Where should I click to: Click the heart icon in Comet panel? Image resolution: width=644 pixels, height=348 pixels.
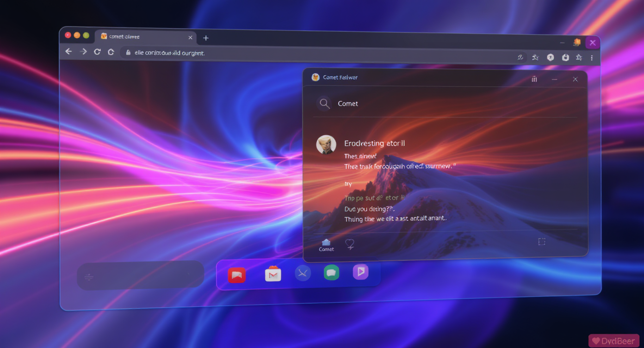350,244
